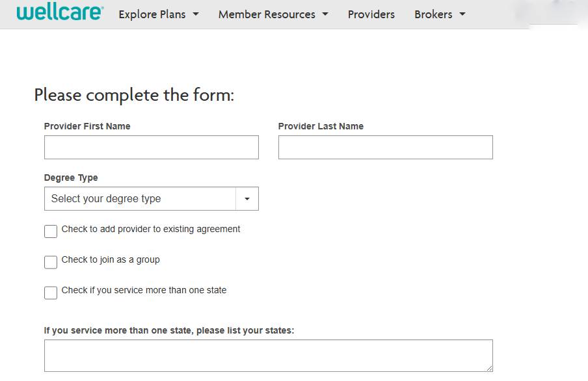Viewport: 588px width, 381px height.
Task: Open the Brokers menu
Action: click(x=440, y=14)
